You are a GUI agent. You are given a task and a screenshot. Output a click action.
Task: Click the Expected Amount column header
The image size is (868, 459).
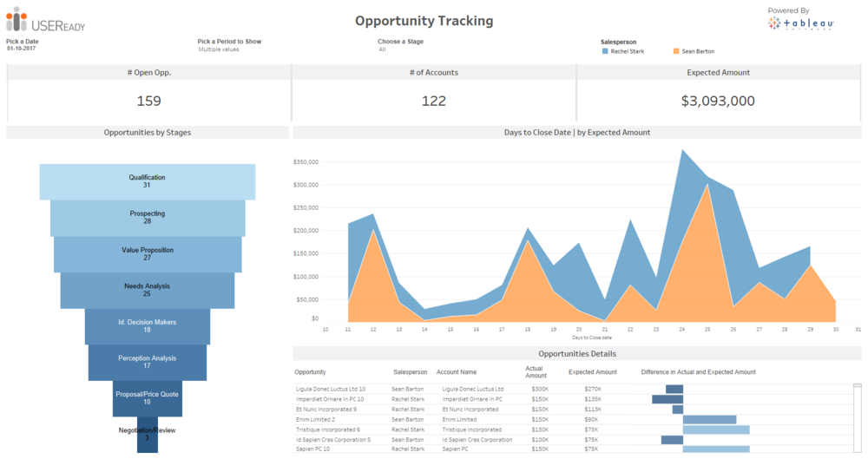click(592, 372)
